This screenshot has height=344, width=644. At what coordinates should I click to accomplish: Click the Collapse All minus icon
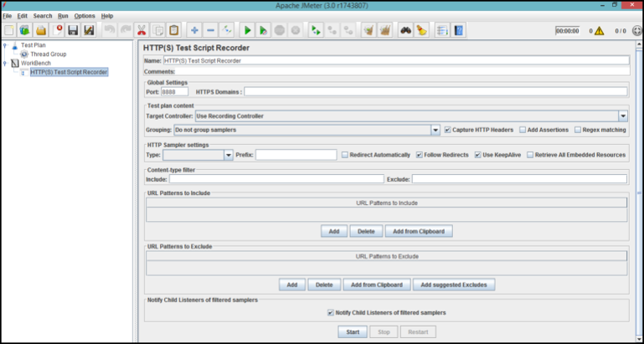[210, 30]
